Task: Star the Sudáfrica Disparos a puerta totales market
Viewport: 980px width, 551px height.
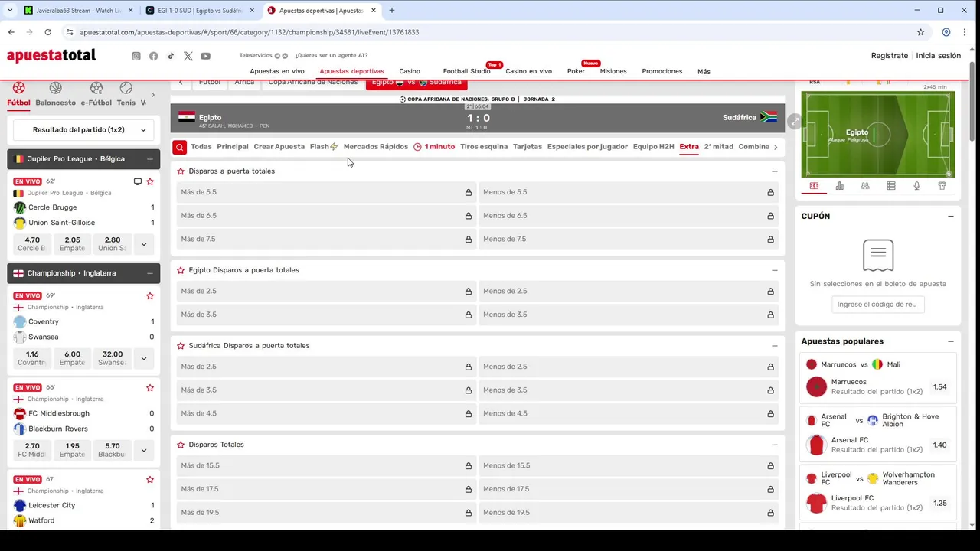Action: tap(181, 346)
